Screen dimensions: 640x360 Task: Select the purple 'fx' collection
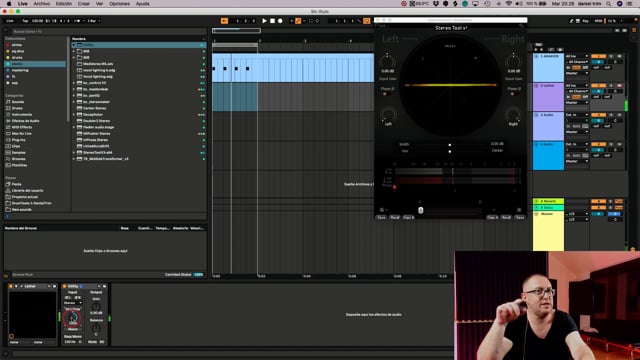tap(13, 76)
